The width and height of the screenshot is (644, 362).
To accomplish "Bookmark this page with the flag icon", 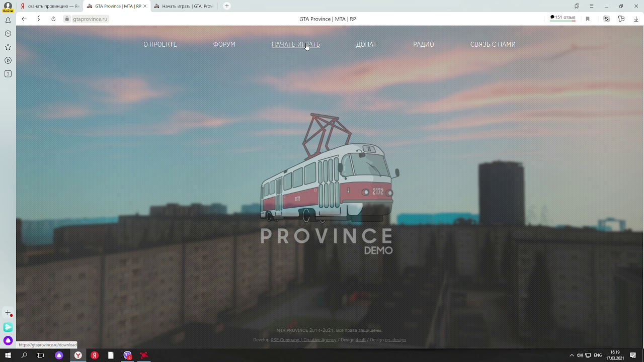I will (588, 19).
